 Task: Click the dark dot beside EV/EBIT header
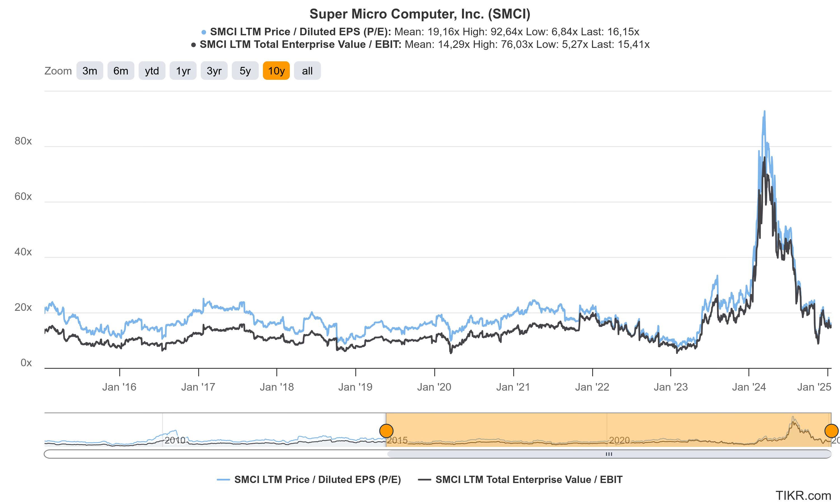pyautogui.click(x=193, y=45)
